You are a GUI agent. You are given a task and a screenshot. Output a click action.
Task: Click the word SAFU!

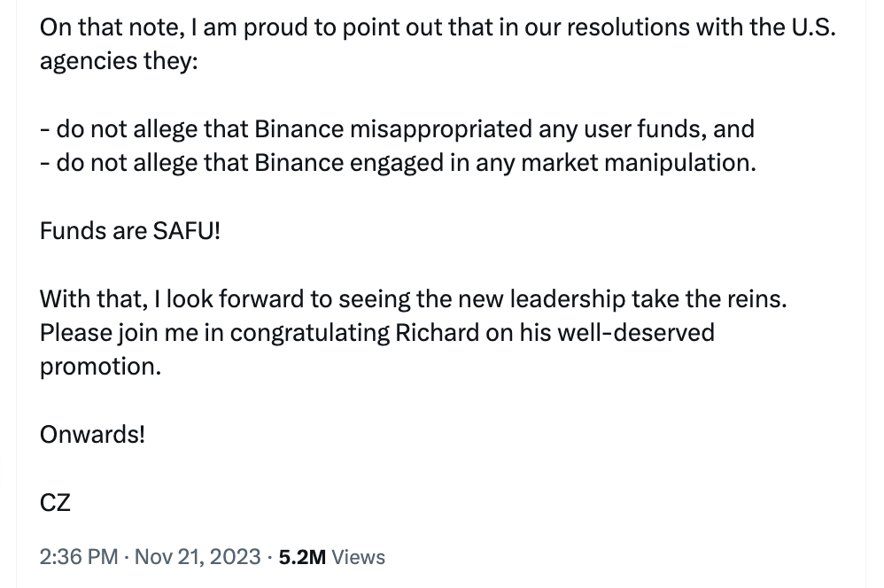pos(187,231)
